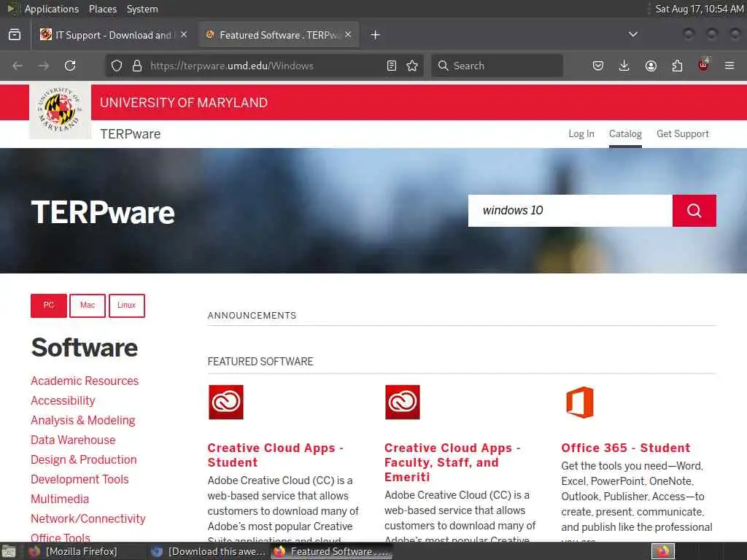Viewport: 747px width, 560px height.
Task: Click the Firefox forward arrow button
Action: click(x=44, y=66)
